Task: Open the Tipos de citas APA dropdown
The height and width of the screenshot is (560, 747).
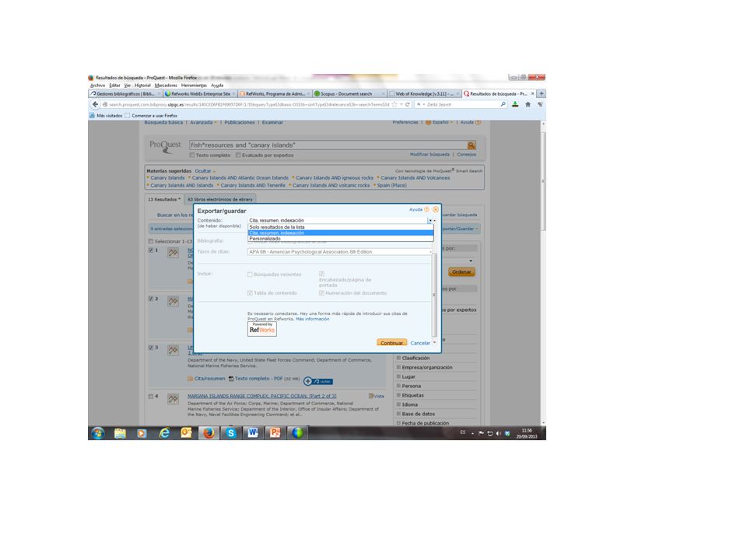Action: coord(340,252)
